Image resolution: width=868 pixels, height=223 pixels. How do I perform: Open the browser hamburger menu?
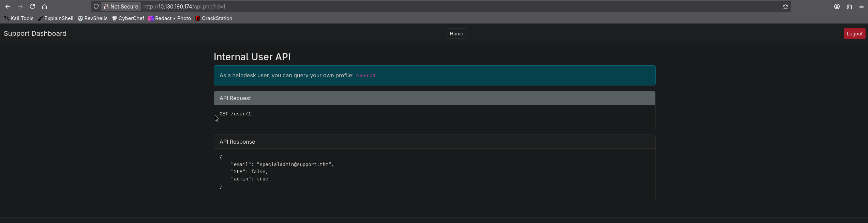tap(862, 6)
